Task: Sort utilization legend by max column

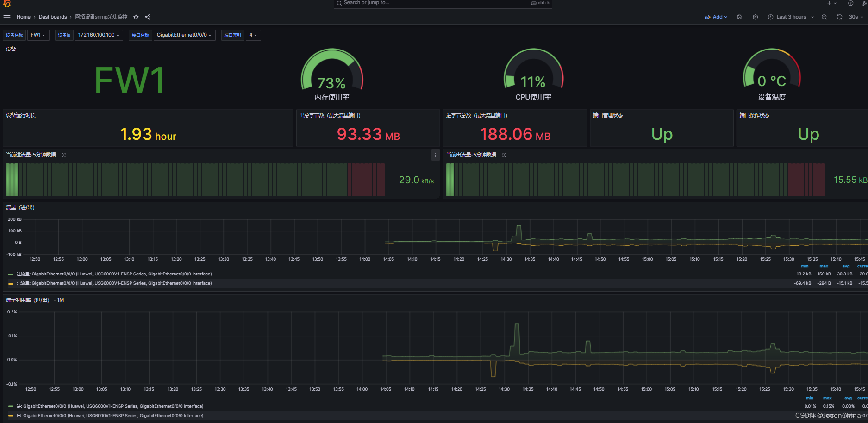Action: (x=827, y=398)
